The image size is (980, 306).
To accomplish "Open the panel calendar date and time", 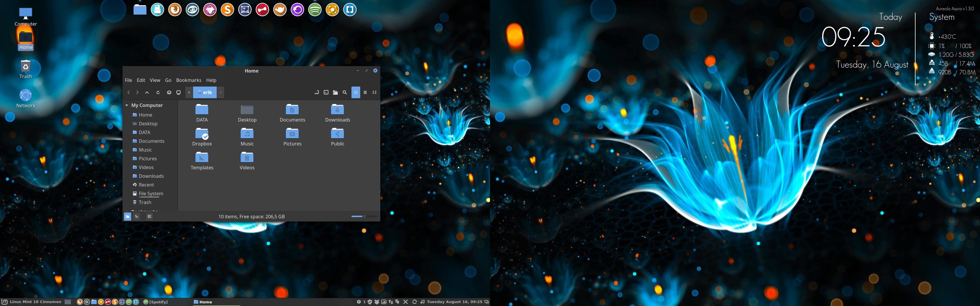I will coord(454,302).
